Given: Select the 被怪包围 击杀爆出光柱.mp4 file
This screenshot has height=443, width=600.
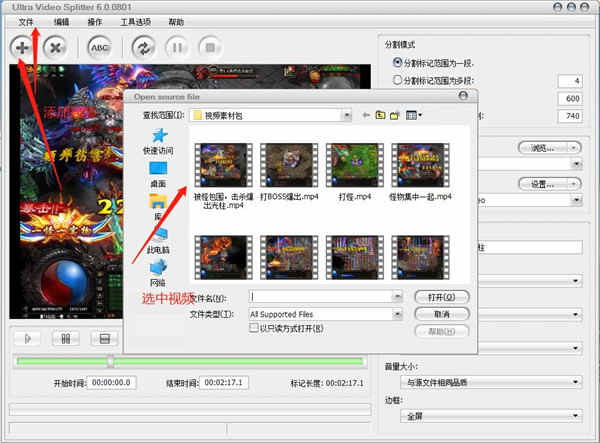Looking at the screenshot, I should 223,176.
